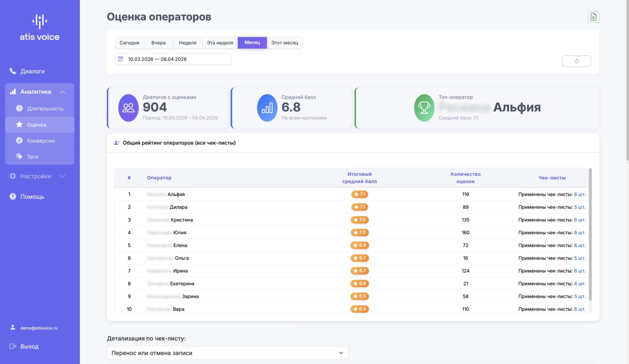Click 6 шт. checklist link for Альфия
The image size is (629, 364).
coord(579,194)
